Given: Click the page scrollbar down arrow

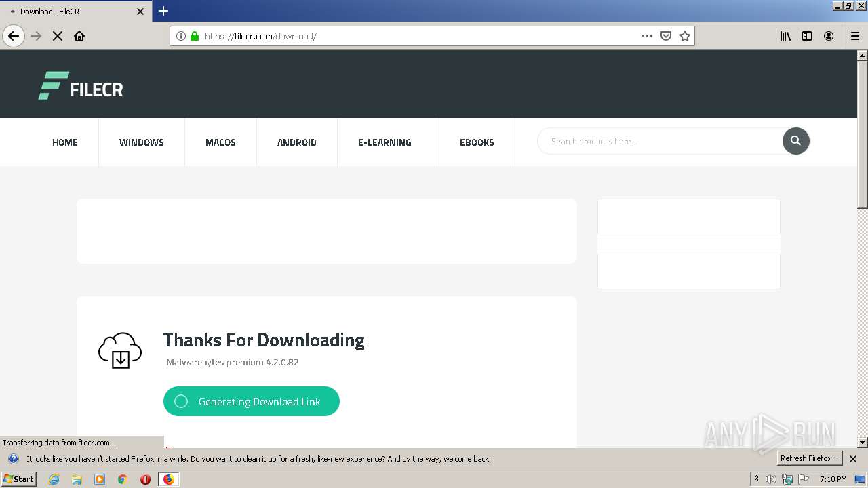Looking at the screenshot, I should [x=863, y=443].
